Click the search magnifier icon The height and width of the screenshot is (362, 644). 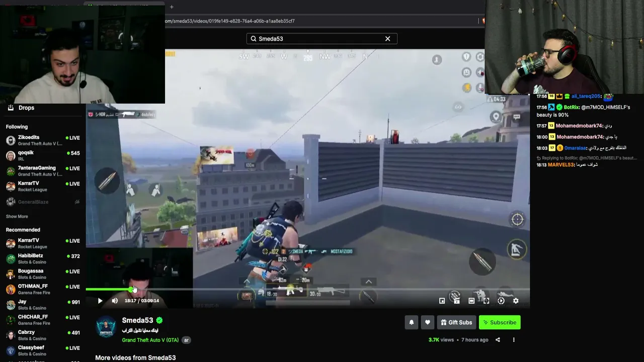tap(254, 39)
